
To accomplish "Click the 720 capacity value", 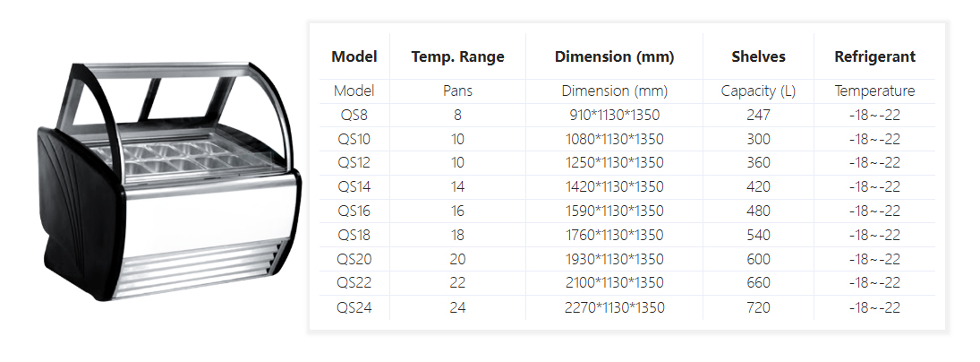I will coord(758,308).
